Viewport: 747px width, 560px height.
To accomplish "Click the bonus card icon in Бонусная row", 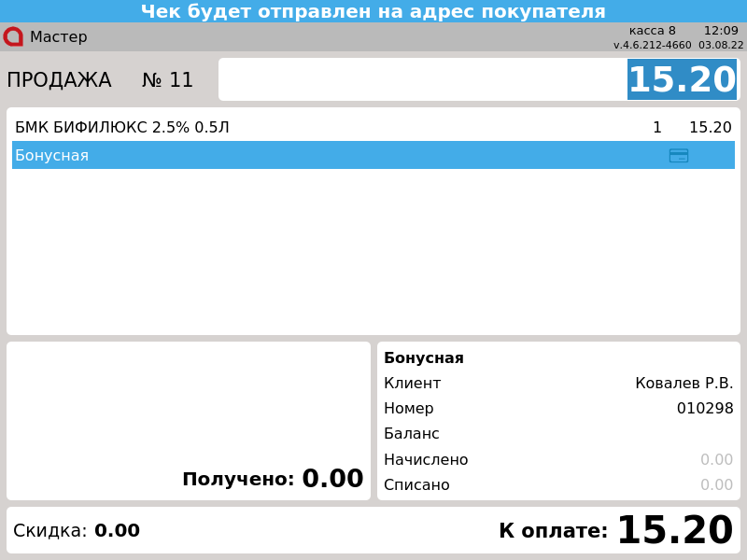I will click(679, 156).
